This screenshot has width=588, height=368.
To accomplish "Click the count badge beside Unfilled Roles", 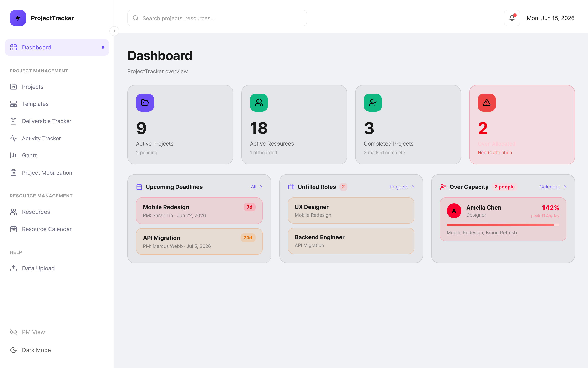I will 343,187.
